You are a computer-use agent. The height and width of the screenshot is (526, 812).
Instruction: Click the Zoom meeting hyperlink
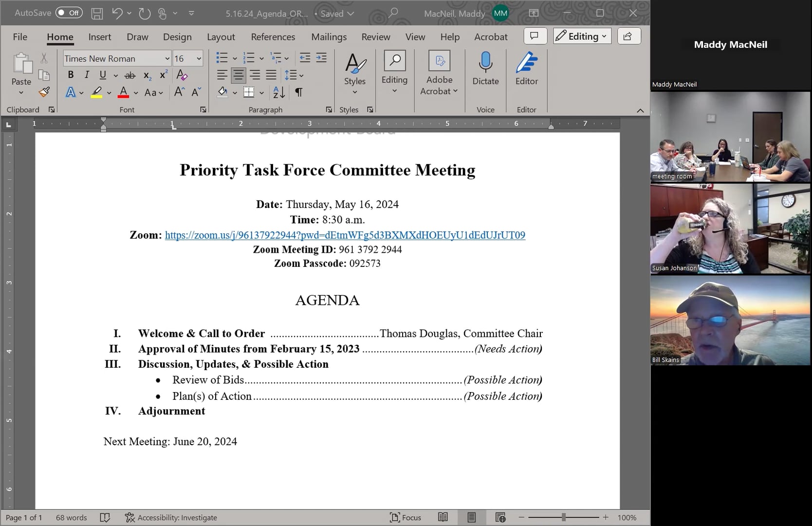(x=345, y=235)
